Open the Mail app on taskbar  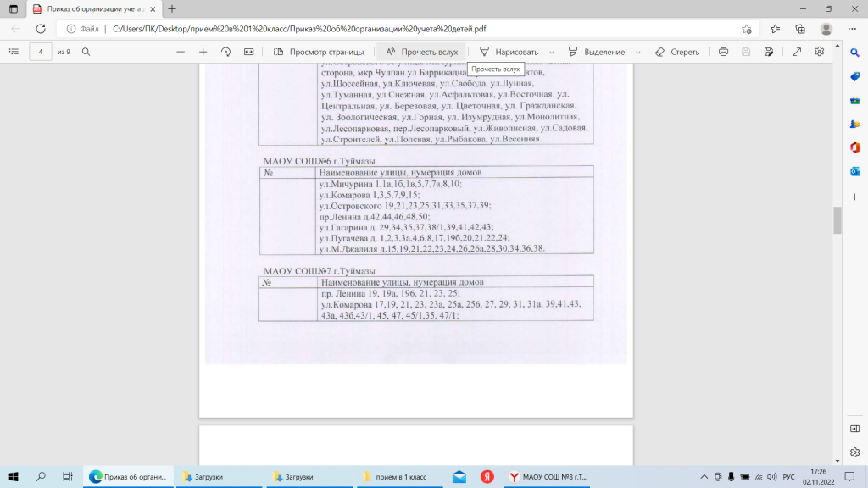pyautogui.click(x=459, y=476)
